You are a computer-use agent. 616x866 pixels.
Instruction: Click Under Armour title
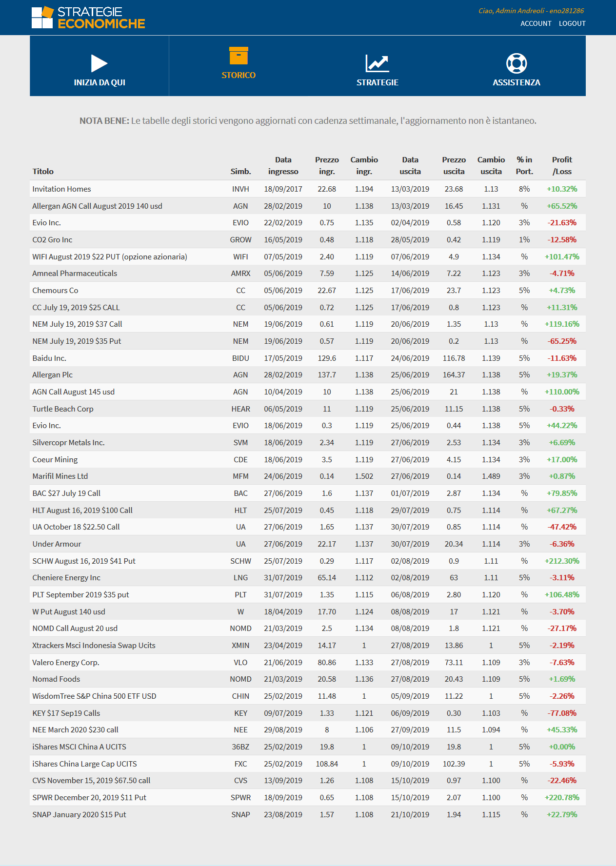[x=57, y=544]
